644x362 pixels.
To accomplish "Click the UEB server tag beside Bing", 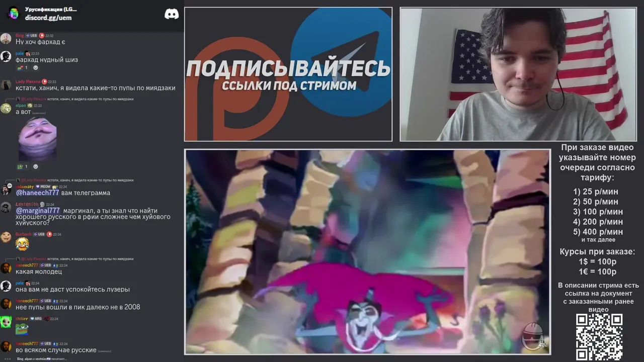I will (32, 36).
